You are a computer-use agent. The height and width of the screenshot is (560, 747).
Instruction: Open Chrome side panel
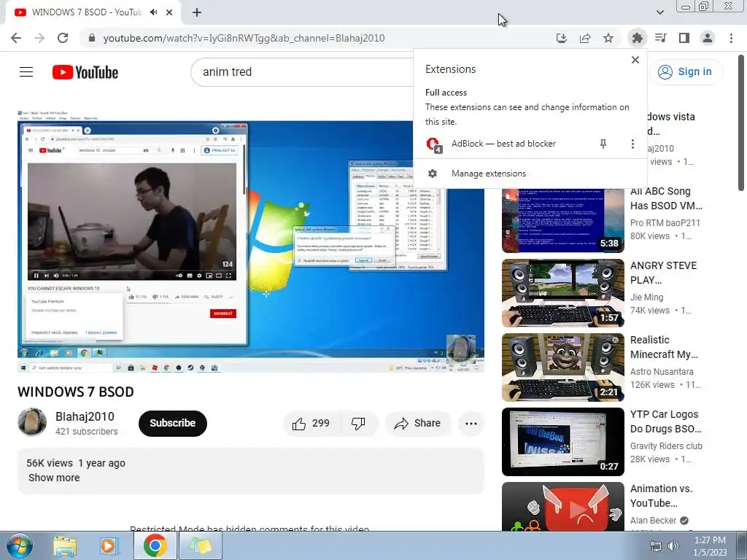click(x=684, y=38)
